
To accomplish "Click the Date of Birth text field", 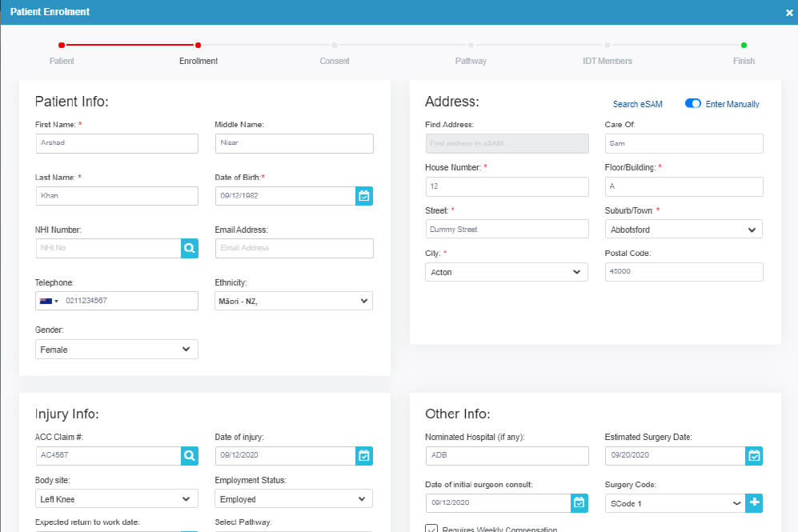I will point(285,196).
